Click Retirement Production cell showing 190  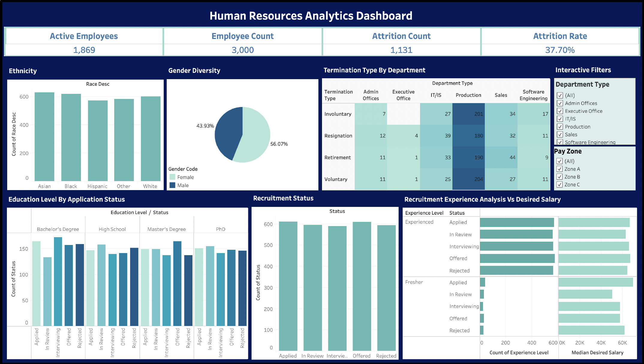click(469, 157)
